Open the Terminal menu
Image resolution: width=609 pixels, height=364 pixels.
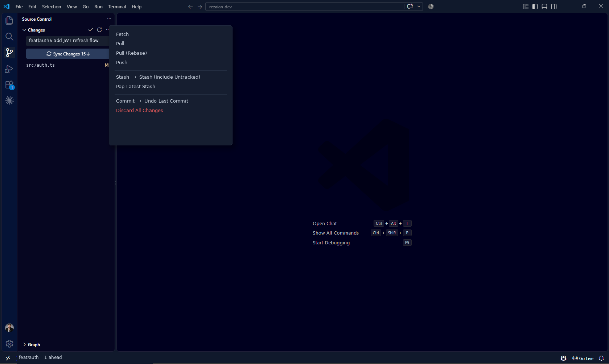coord(117,7)
